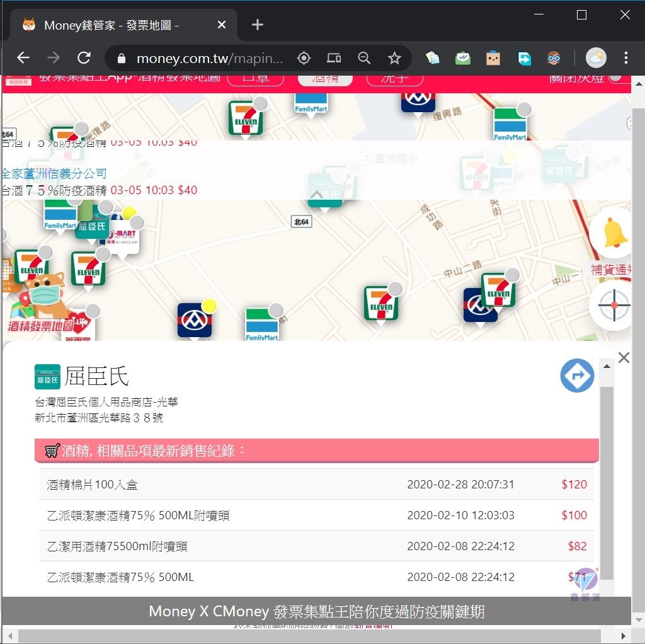This screenshot has height=644, width=645.
Task: Collapse the sales list with the up chevron
Action: [316, 194]
